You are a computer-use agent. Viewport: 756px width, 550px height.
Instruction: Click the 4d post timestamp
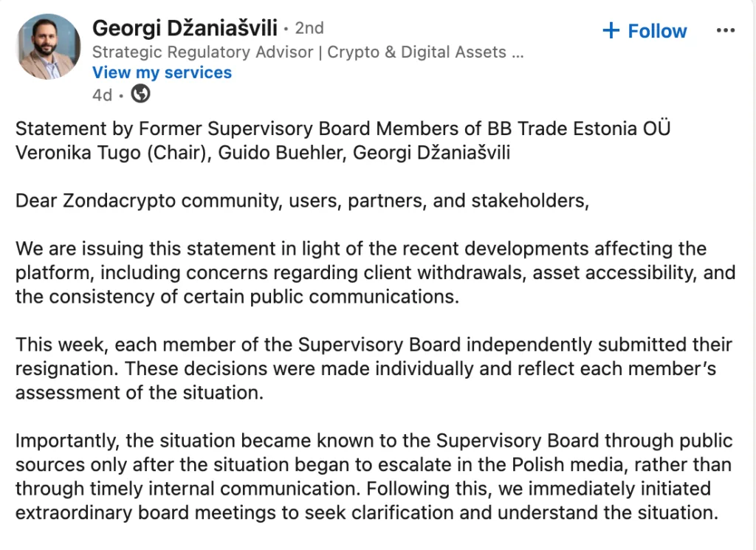click(103, 94)
